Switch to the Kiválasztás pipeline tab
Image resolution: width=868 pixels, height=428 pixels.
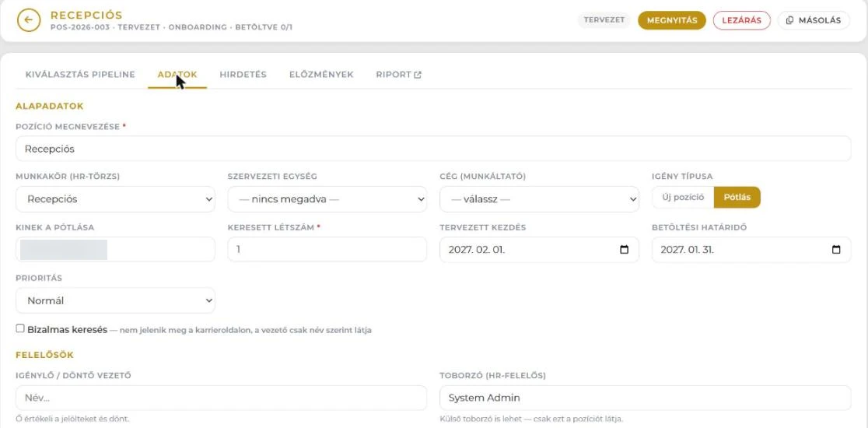point(80,75)
